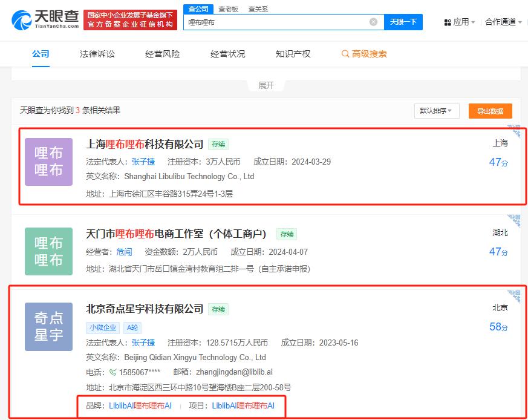Click the green phone icon
Image resolution: width=528 pixels, height=420 pixels.
coord(113,372)
